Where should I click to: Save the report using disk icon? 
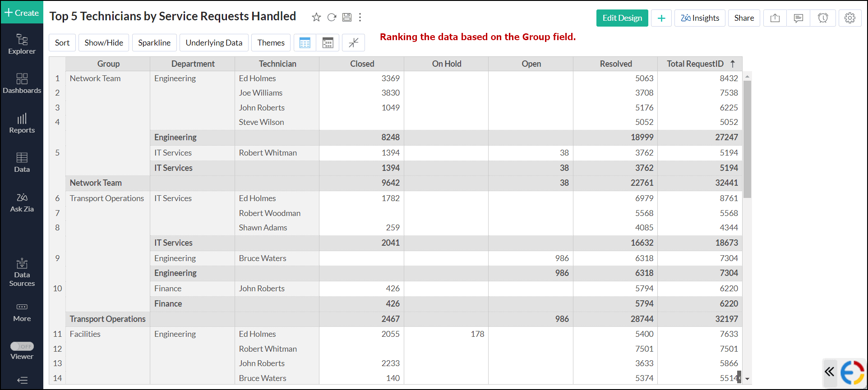[x=346, y=17]
